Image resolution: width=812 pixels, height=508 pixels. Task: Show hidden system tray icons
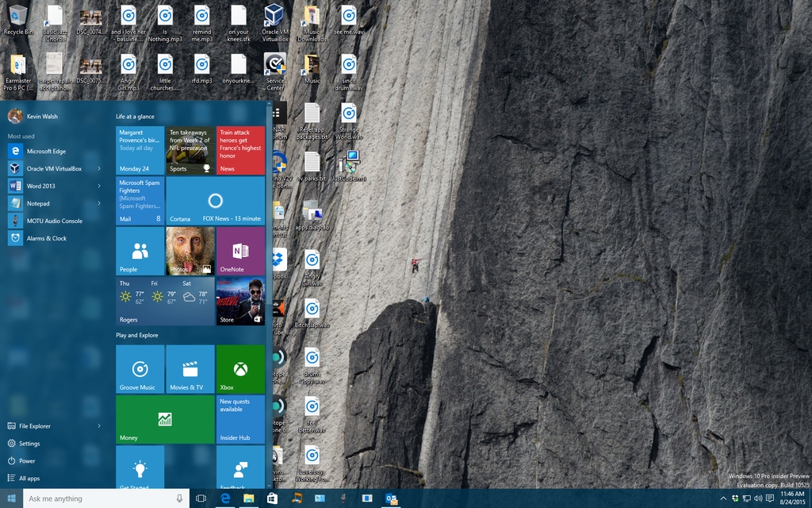(x=722, y=498)
